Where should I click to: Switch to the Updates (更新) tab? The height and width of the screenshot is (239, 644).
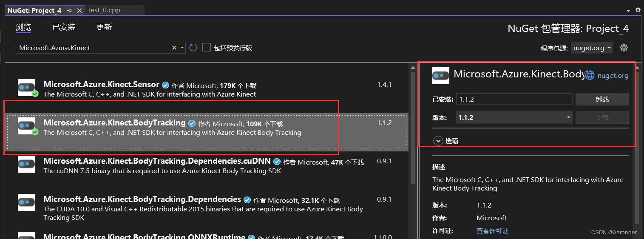point(104,27)
